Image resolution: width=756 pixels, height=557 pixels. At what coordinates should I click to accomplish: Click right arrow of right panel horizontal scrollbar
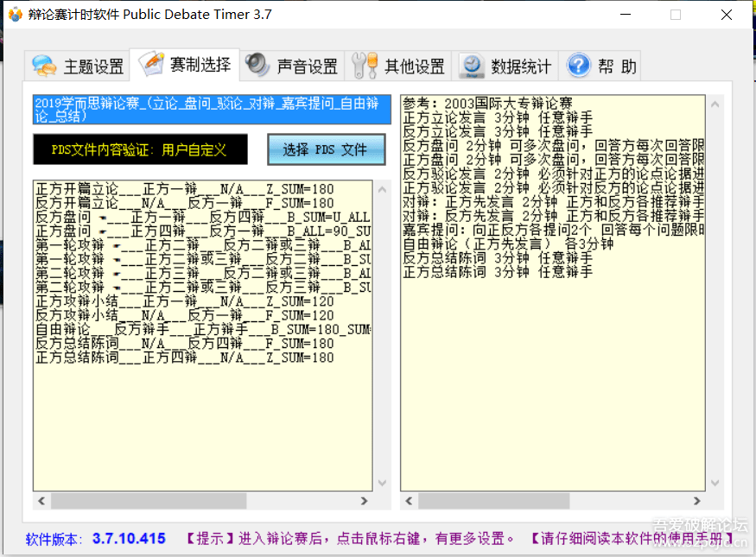[696, 501]
